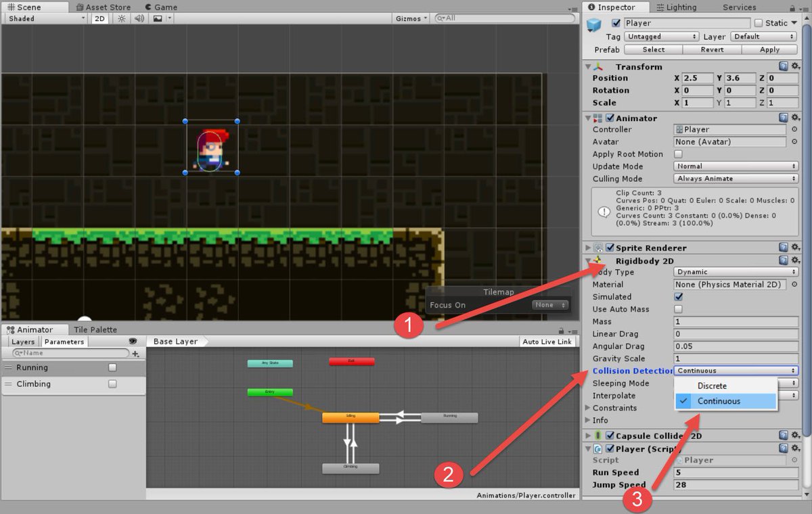Click the add Parameter plus icon in Animator
This screenshot has height=514, width=812.
pyautogui.click(x=136, y=354)
